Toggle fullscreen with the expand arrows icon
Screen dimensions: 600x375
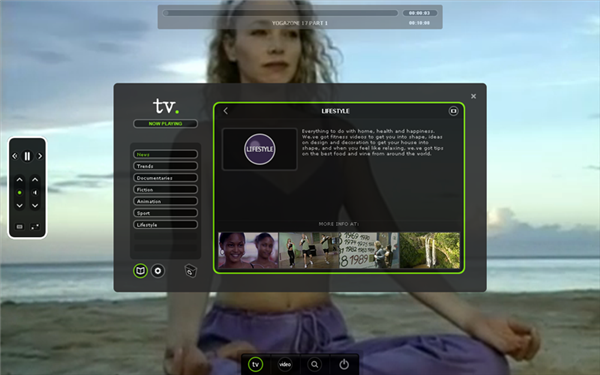(35, 227)
